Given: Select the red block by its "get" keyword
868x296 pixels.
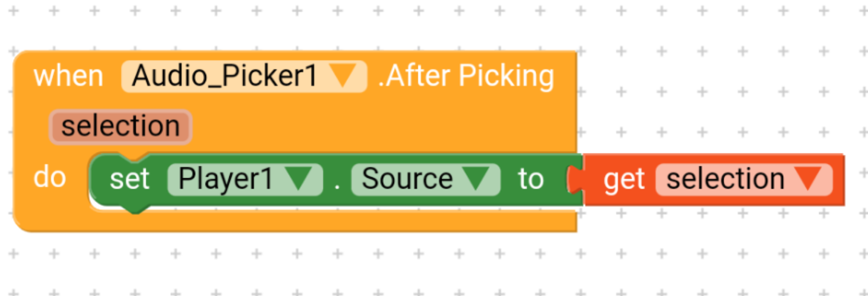Looking at the screenshot, I should coord(624,180).
